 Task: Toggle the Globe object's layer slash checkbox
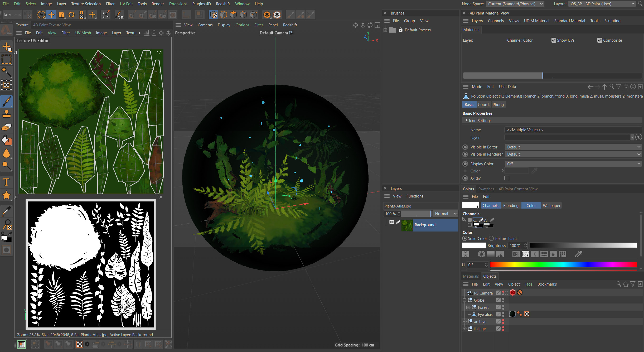[x=498, y=300]
